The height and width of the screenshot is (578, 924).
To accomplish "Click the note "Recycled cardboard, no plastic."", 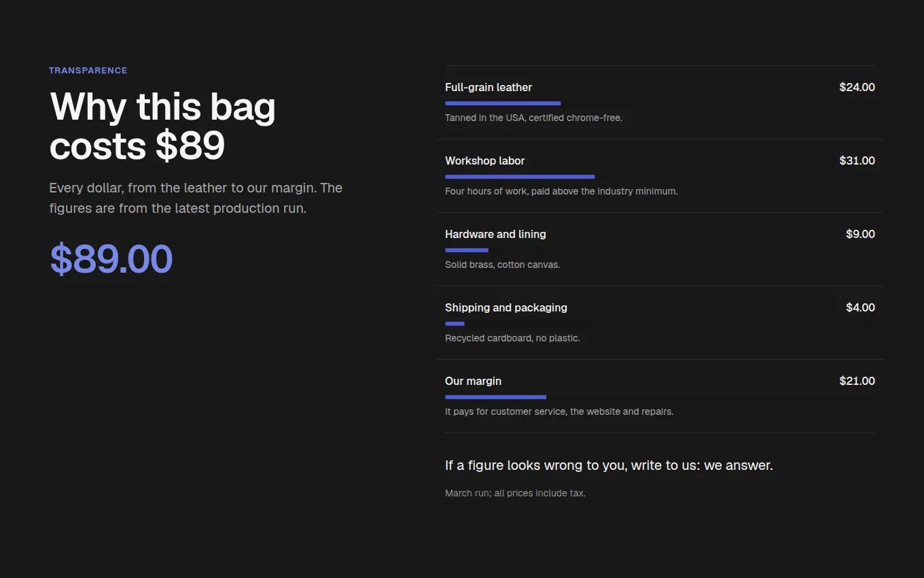I will pyautogui.click(x=512, y=338).
